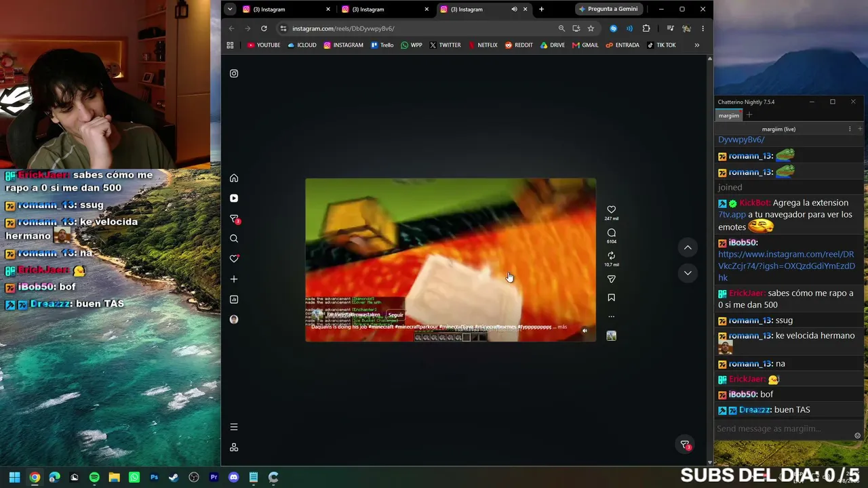Add a new Chatterino tab with plus
Viewport: 868px width, 488px height.
click(x=749, y=115)
